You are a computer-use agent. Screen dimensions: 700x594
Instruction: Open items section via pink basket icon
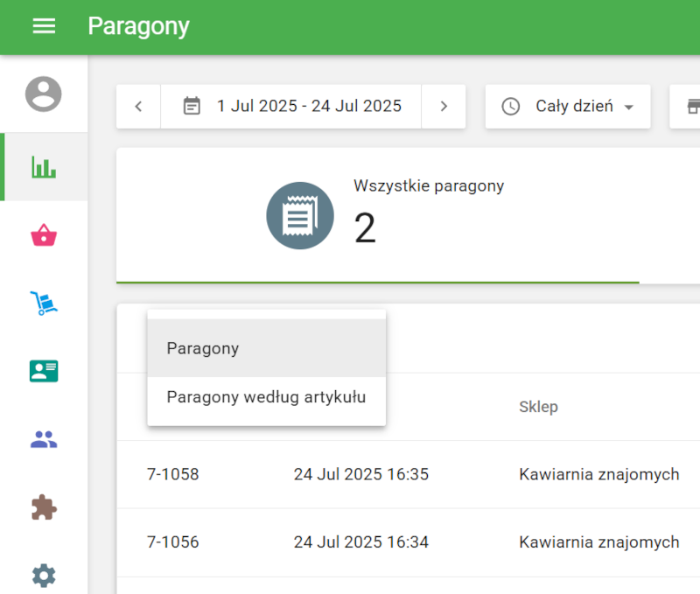pyautogui.click(x=44, y=234)
